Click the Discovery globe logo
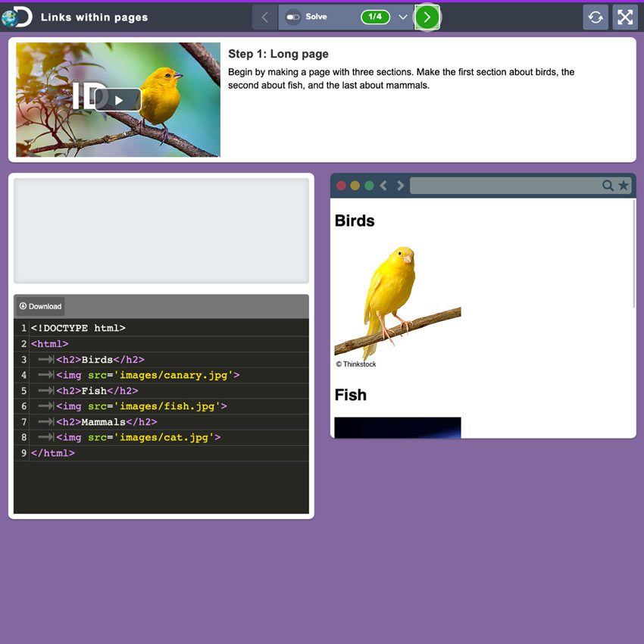The height and width of the screenshot is (644, 644). pos(17,17)
